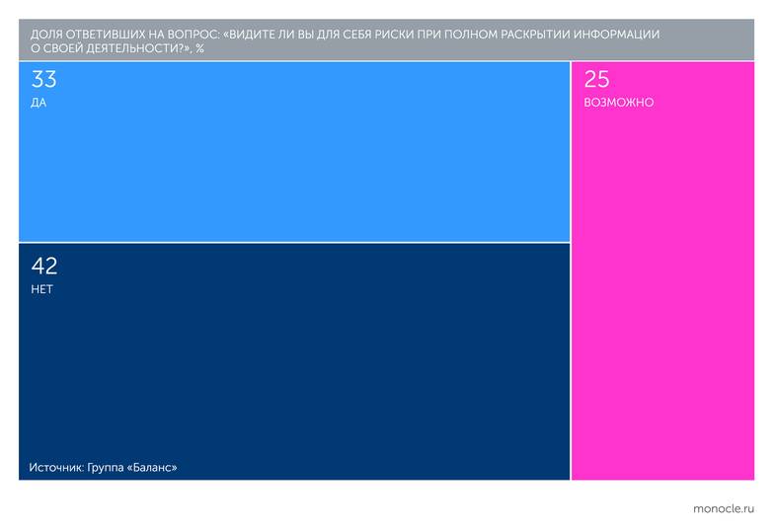Open the monocle.ru link
The image size is (774, 532).
click(724, 508)
